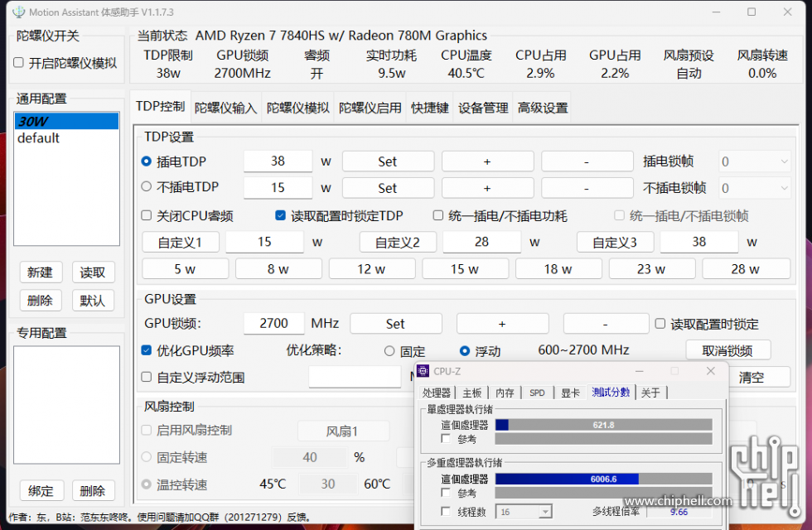Open the 陀螺仪输入 tab
Viewport: 812px width, 530px height.
click(225, 108)
